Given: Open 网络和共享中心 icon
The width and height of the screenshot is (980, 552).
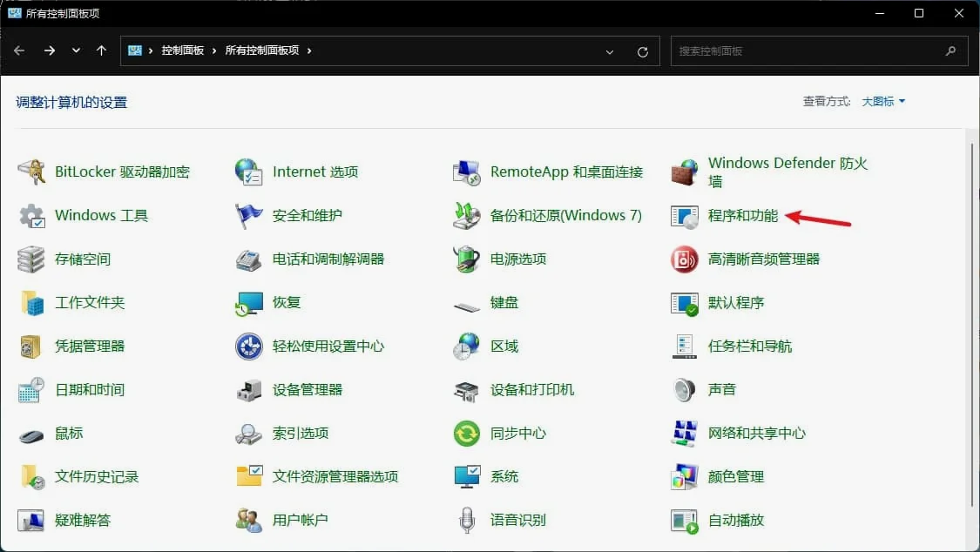Looking at the screenshot, I should 685,434.
